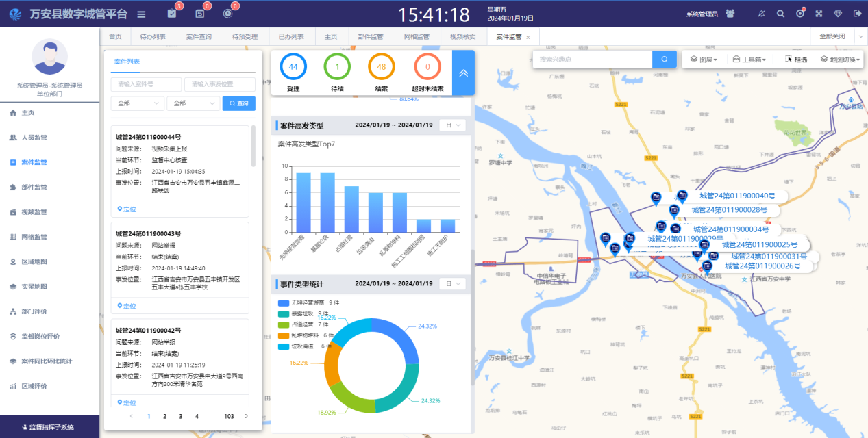Click the hamburger menu icon beside platform title
The height and width of the screenshot is (438, 868).
(141, 14)
